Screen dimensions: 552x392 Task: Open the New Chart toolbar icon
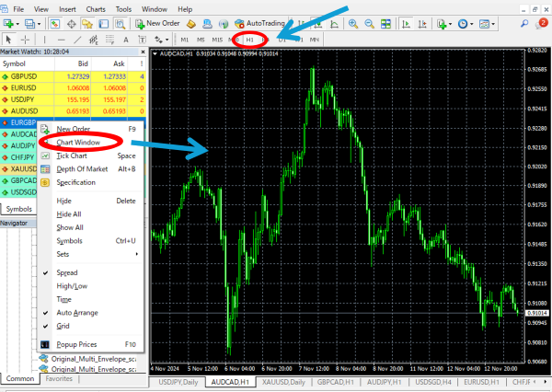[8, 24]
